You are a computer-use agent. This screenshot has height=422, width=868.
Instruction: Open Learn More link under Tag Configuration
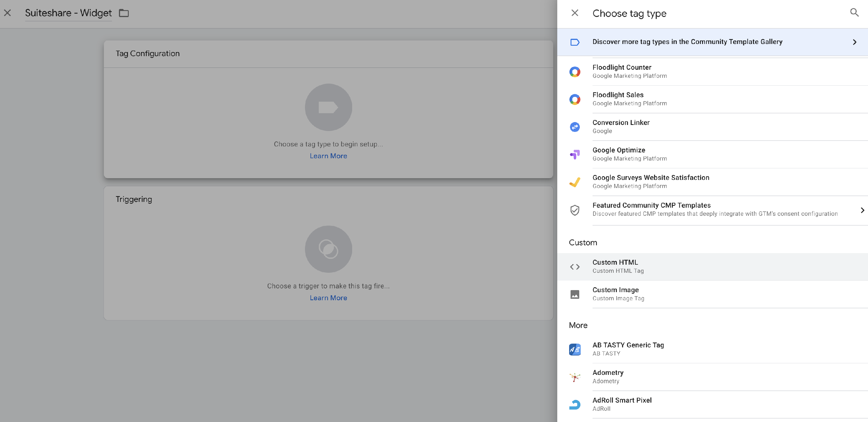tap(328, 156)
